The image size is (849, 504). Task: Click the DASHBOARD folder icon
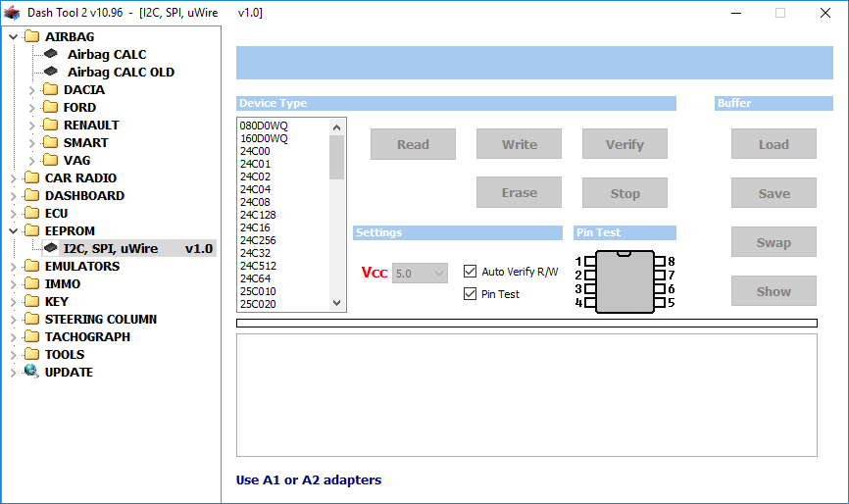click(x=32, y=195)
